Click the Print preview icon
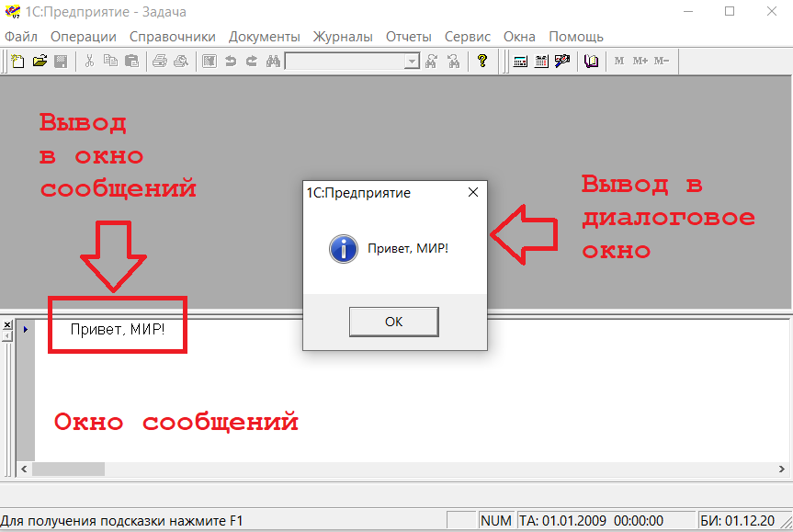793x532 pixels. pyautogui.click(x=181, y=62)
